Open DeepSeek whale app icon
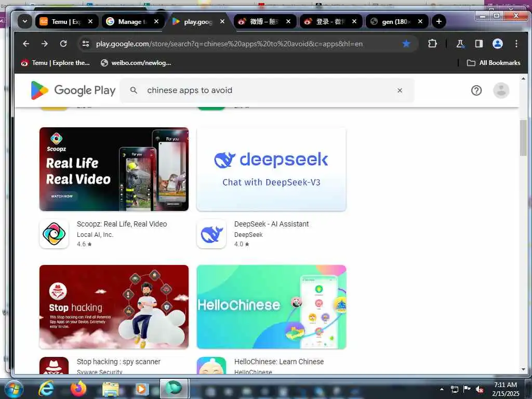The height and width of the screenshot is (399, 532). (x=211, y=234)
